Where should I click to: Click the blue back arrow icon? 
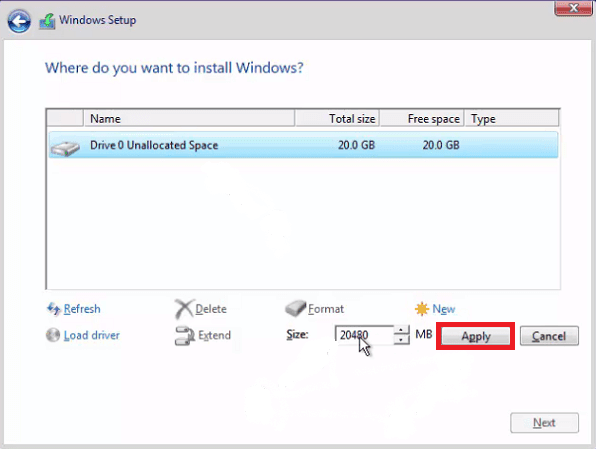19,21
